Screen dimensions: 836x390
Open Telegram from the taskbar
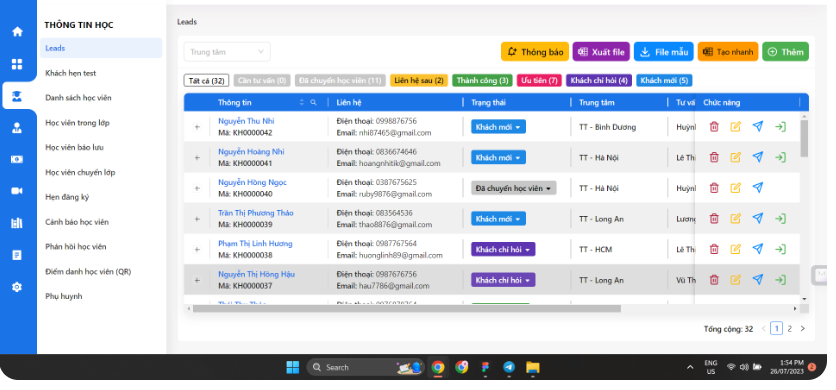(x=509, y=367)
